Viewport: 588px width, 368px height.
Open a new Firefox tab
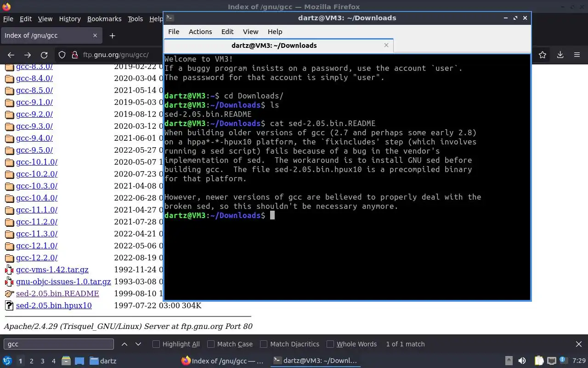(x=112, y=35)
